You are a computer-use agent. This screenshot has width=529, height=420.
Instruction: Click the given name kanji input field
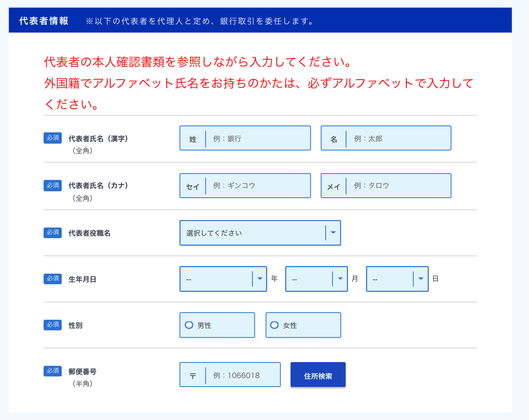point(398,138)
